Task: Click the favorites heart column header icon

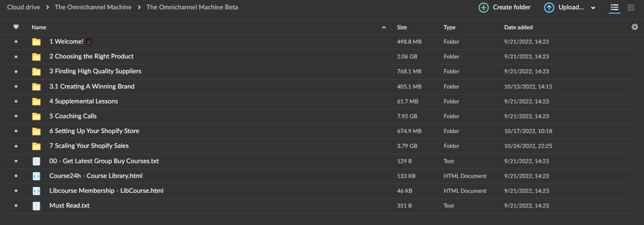Action: tap(16, 27)
